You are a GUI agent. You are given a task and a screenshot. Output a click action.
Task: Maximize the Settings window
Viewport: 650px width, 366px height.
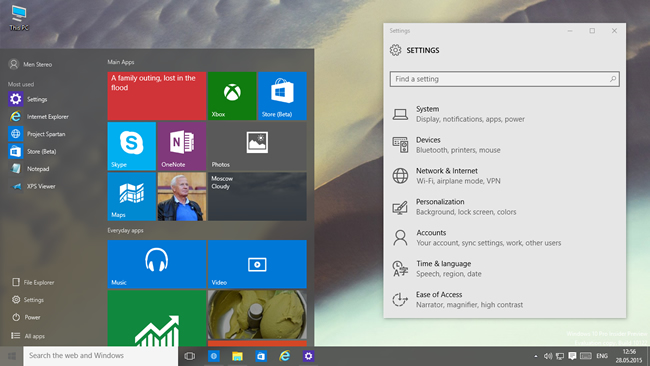[592, 31]
